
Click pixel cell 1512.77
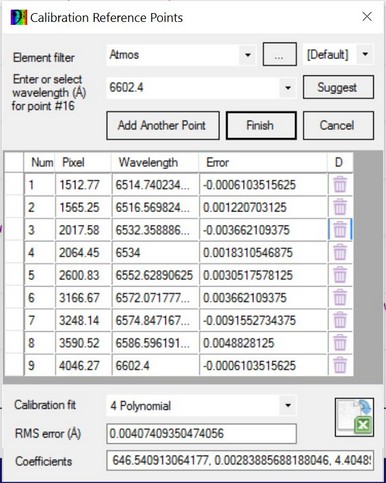(83, 185)
